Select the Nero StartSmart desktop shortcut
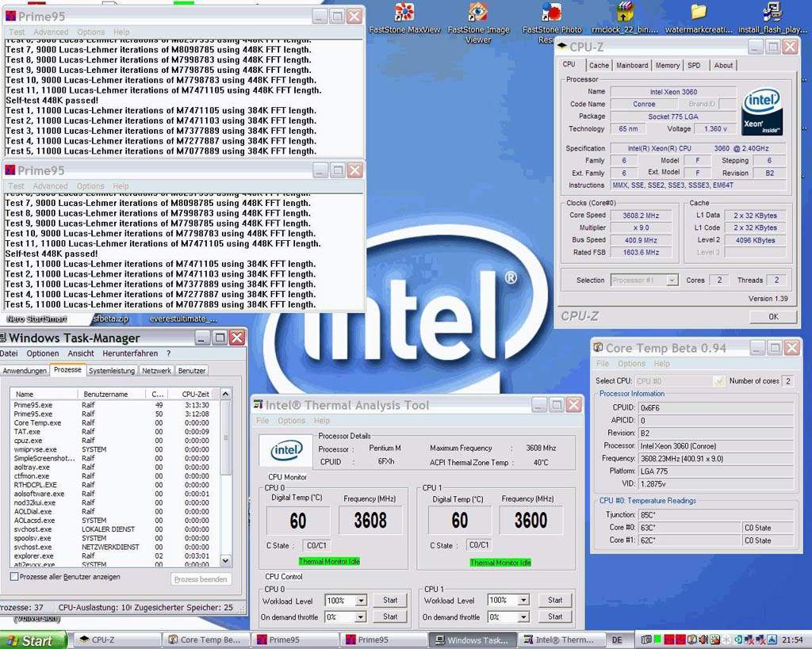 [36, 319]
